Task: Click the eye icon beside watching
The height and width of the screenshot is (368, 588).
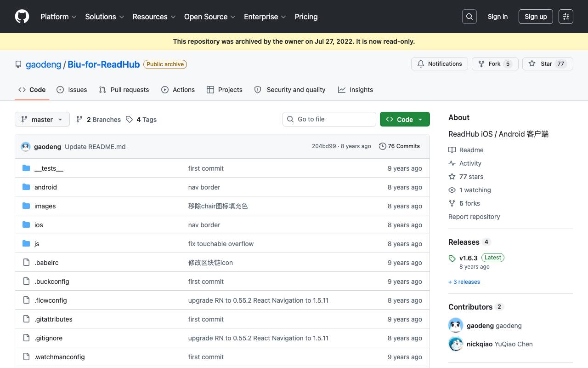Action: tap(452, 190)
